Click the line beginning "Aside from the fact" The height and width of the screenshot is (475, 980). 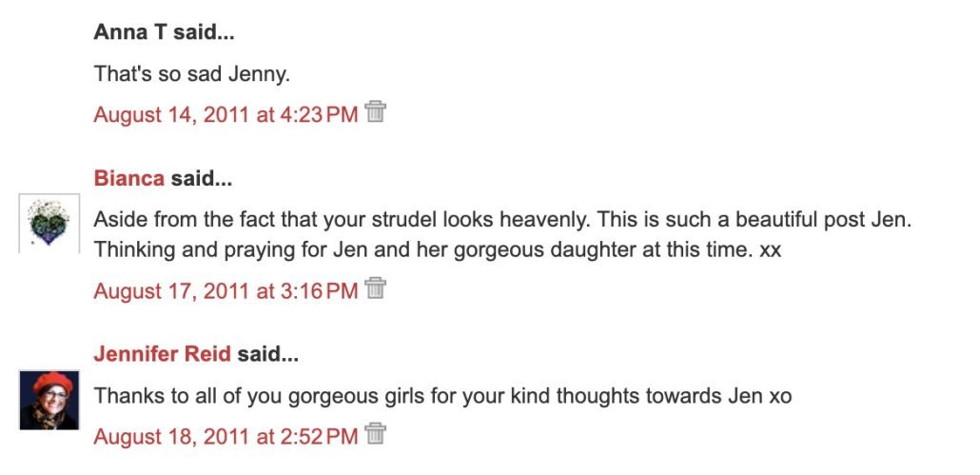[x=502, y=220]
